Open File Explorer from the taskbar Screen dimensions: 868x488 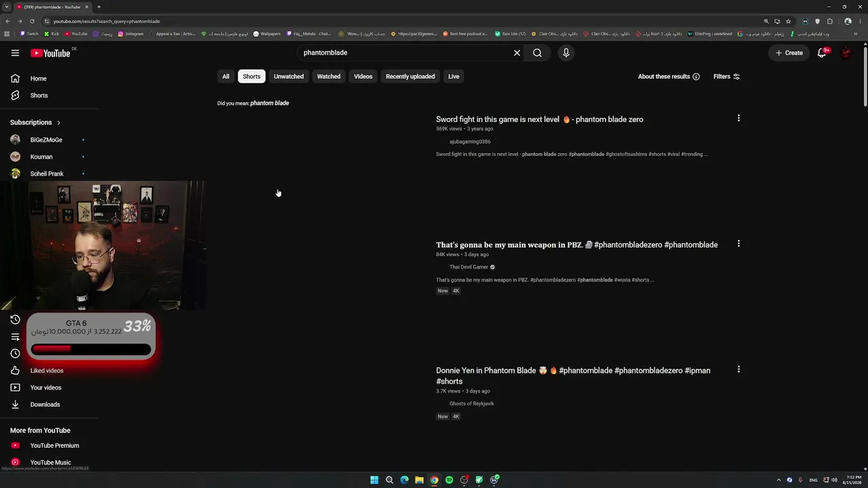[419, 480]
